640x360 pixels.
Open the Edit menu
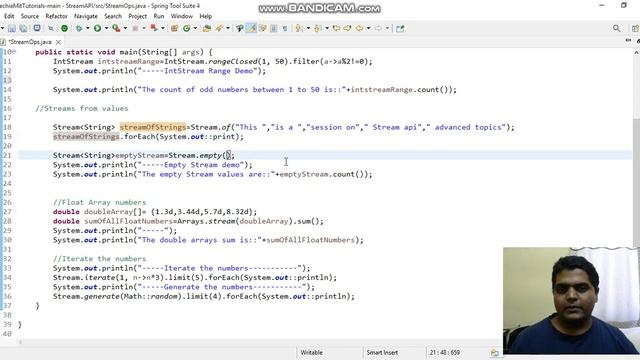[9, 16]
